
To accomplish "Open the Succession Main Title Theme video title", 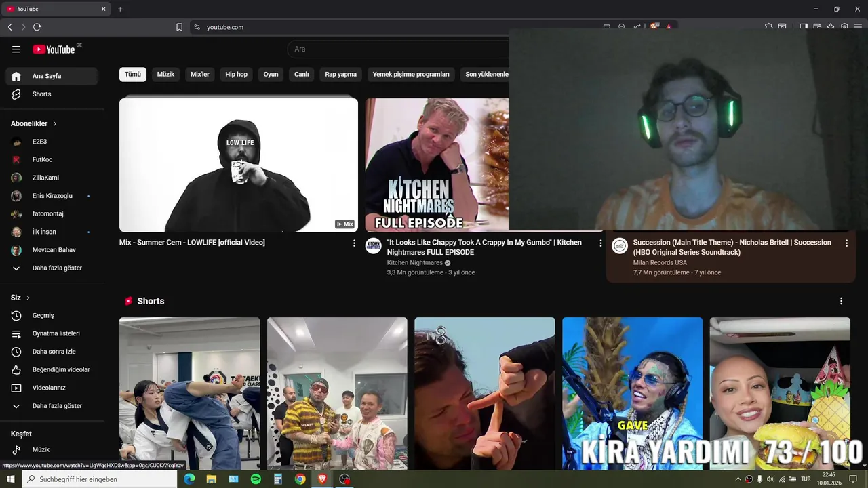I will pyautogui.click(x=732, y=247).
